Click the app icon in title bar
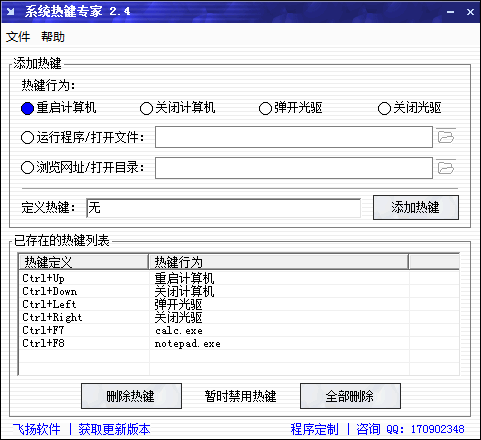The height and width of the screenshot is (440, 481). click(11, 12)
